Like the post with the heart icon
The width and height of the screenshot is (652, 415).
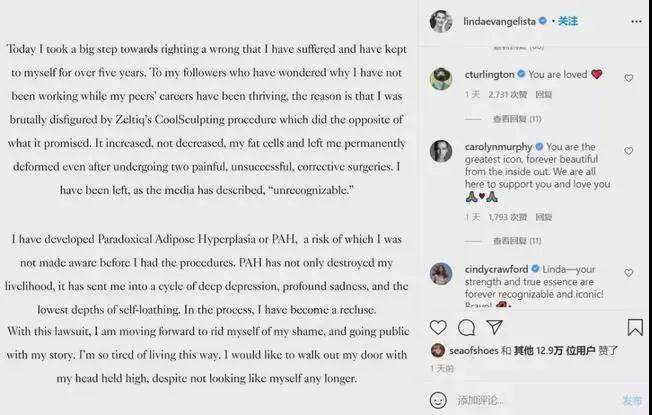click(438, 327)
